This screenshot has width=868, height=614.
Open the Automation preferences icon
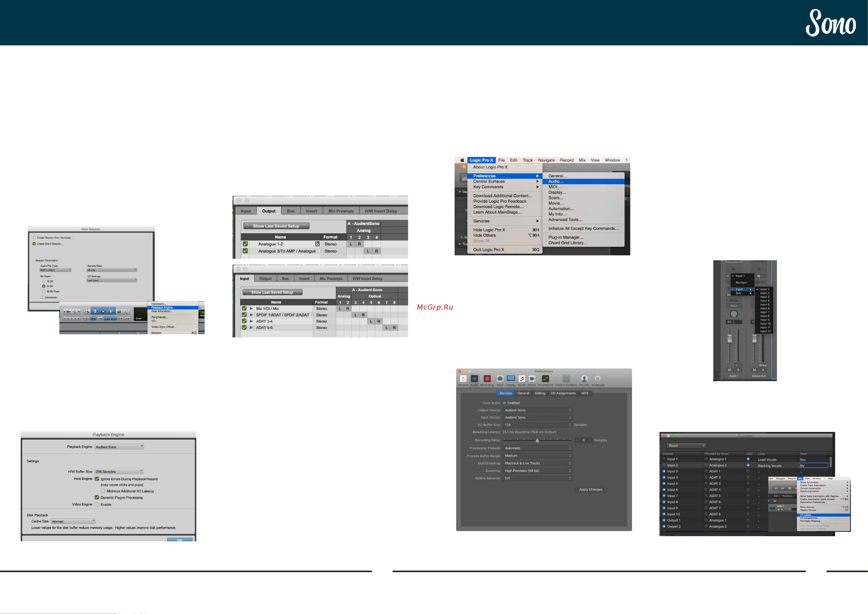[545, 379]
